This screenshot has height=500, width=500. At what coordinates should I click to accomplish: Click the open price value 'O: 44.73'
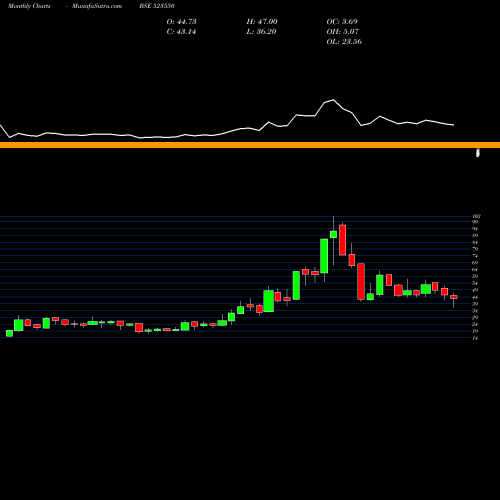click(x=181, y=22)
